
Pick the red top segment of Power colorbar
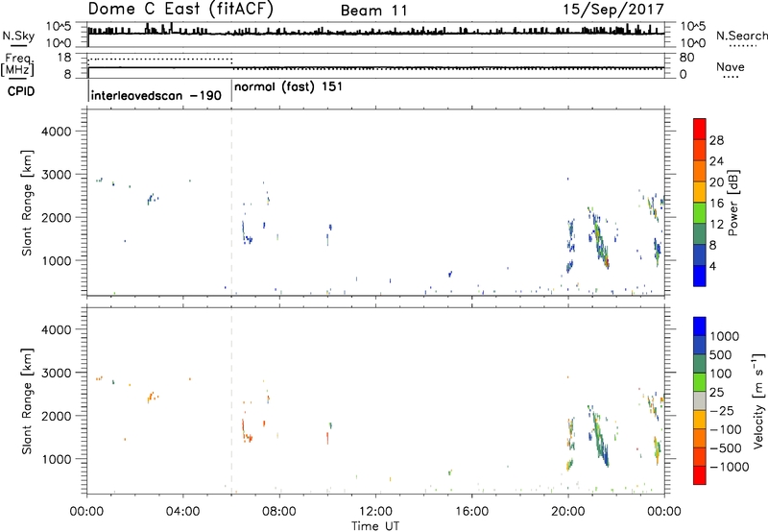tap(700, 129)
